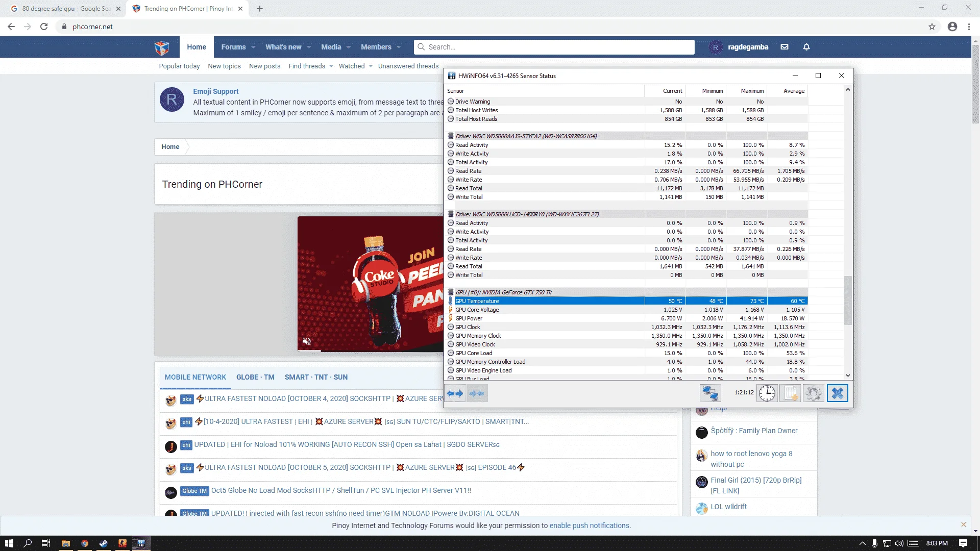980x551 pixels.
Task: Open Emoji Support announcement link
Action: coord(215,91)
